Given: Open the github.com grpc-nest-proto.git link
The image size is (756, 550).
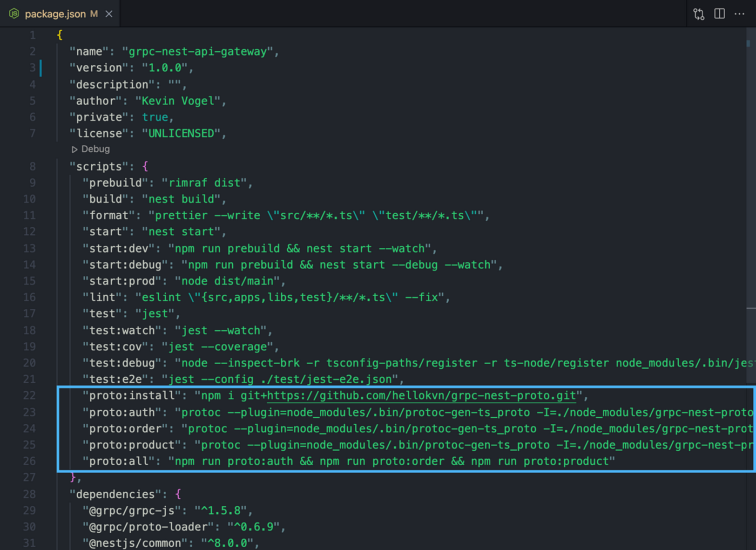Looking at the screenshot, I should point(421,396).
